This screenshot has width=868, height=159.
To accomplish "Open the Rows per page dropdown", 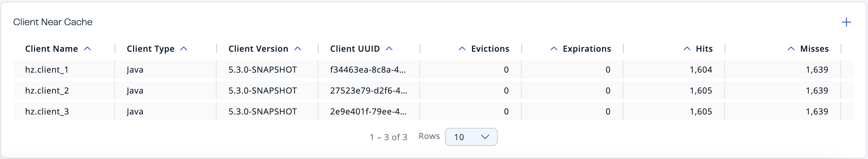I will click(471, 137).
